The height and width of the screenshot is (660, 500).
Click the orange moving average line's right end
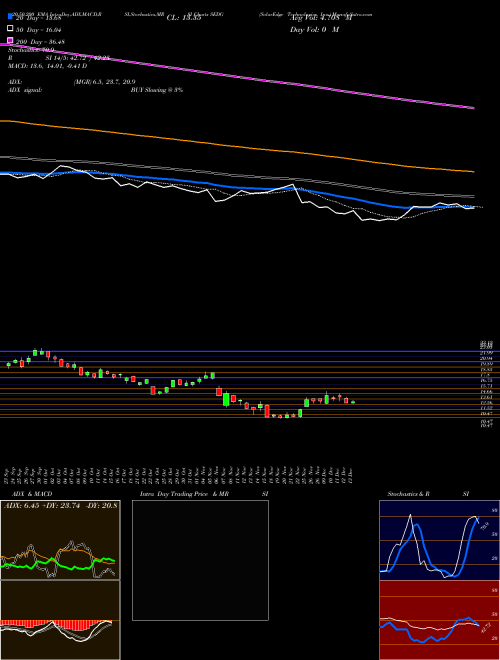473,171
